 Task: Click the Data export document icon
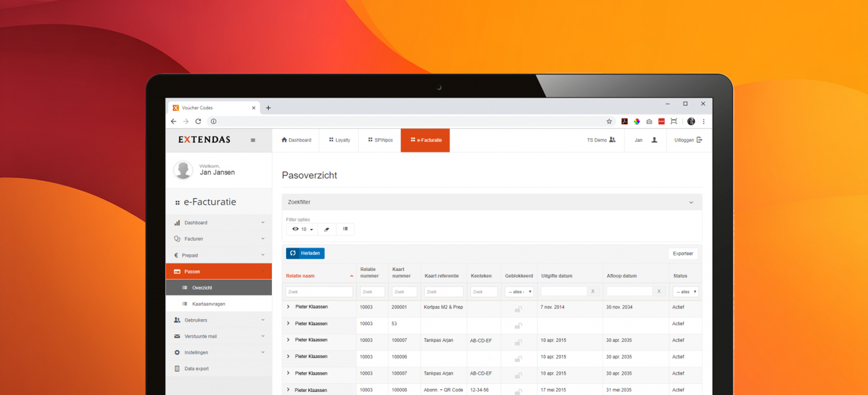click(177, 368)
